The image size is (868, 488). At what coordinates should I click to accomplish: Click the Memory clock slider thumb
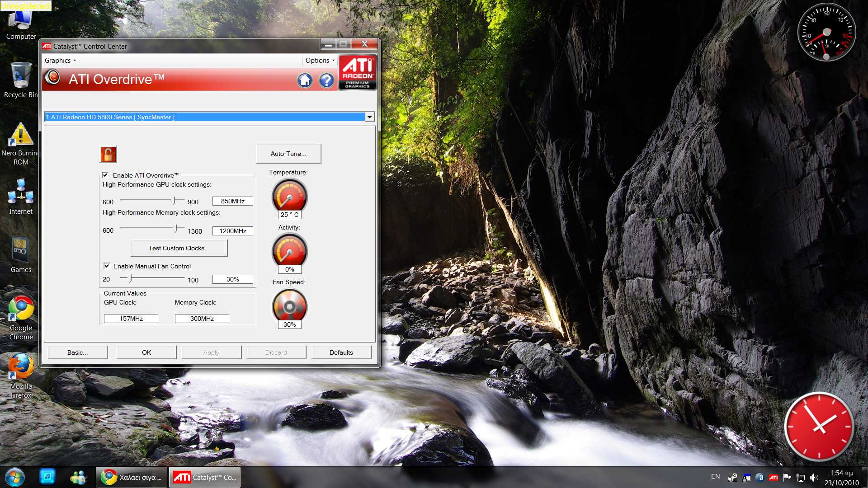pos(176,229)
